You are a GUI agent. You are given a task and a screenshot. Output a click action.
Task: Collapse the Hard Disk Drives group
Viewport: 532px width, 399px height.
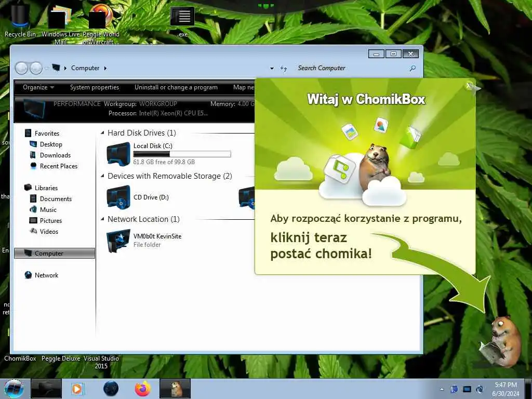point(102,132)
